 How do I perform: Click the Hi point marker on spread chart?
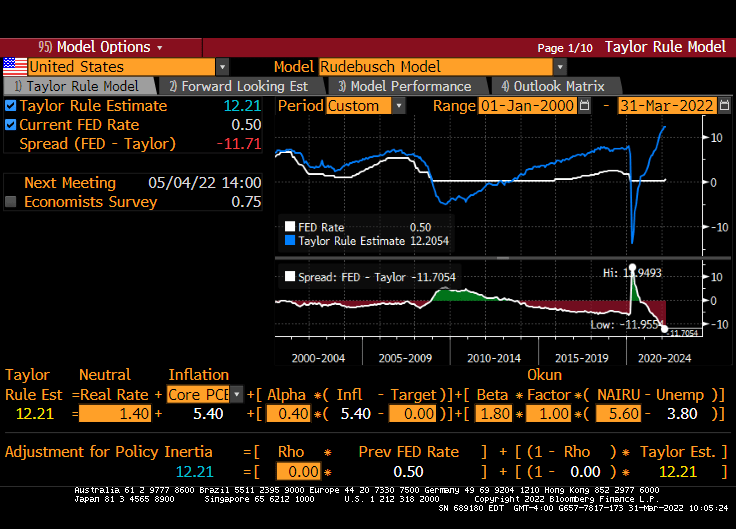coord(631,268)
